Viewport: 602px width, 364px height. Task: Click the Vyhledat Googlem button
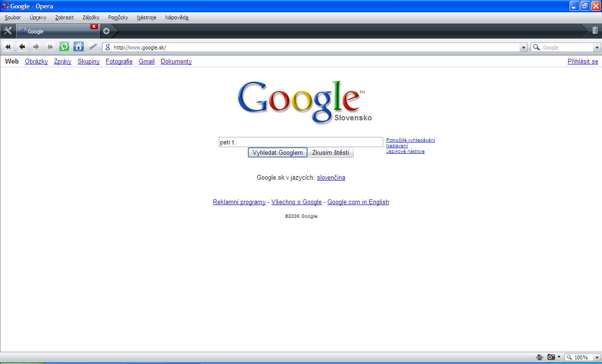tap(277, 153)
